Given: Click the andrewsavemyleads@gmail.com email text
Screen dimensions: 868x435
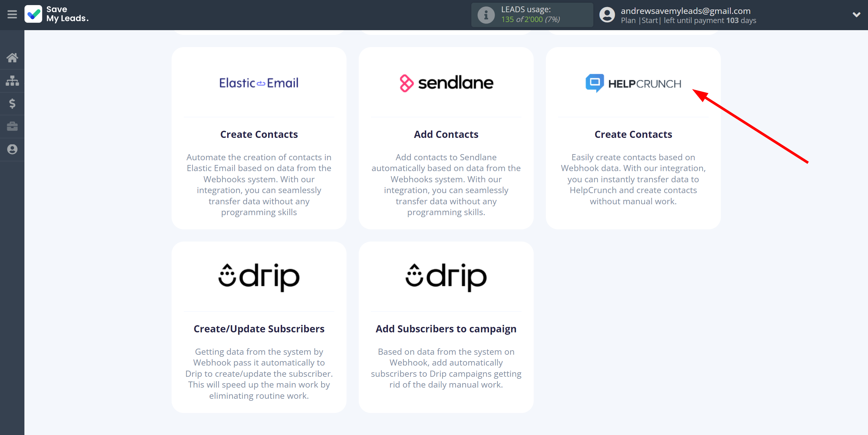Looking at the screenshot, I should pyautogui.click(x=686, y=11).
